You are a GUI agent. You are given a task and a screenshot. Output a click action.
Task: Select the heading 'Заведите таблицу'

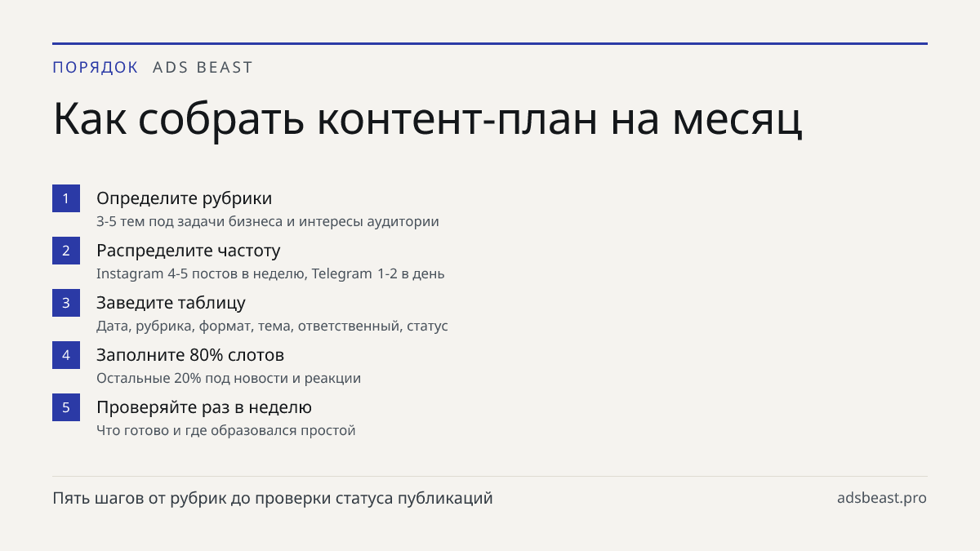pyautogui.click(x=171, y=303)
